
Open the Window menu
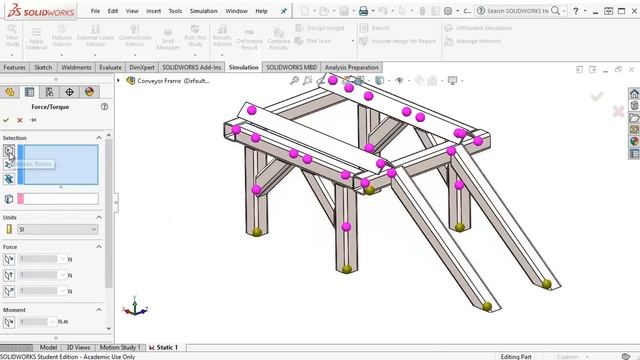point(236,11)
